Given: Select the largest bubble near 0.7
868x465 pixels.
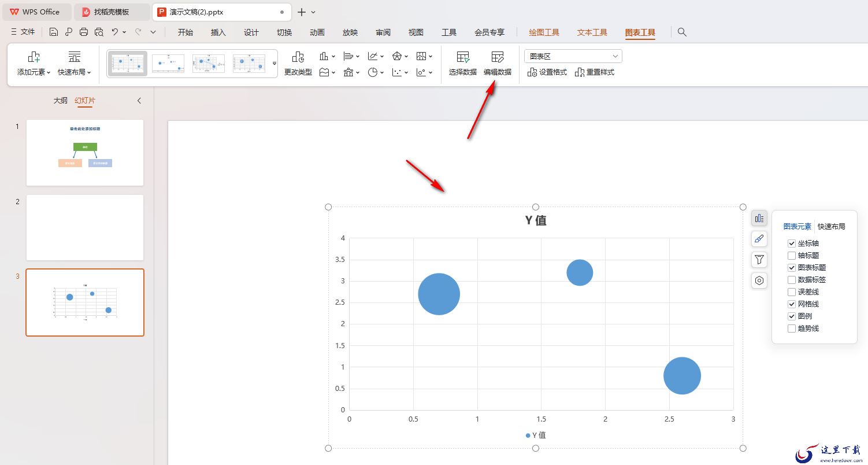Looking at the screenshot, I should 439,294.
